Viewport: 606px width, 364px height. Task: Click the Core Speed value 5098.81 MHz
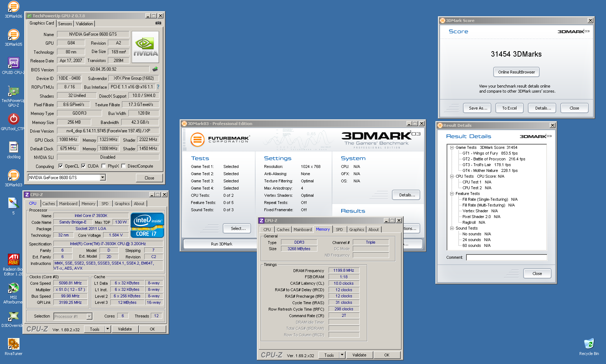[x=70, y=283]
